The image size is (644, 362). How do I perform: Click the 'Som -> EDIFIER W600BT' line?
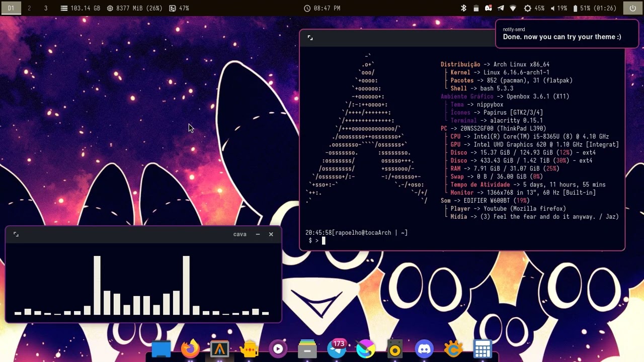click(x=485, y=201)
